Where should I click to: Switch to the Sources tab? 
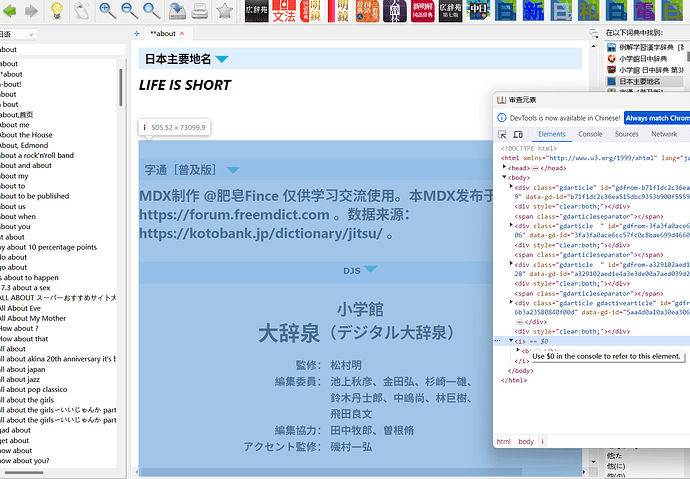pos(626,134)
